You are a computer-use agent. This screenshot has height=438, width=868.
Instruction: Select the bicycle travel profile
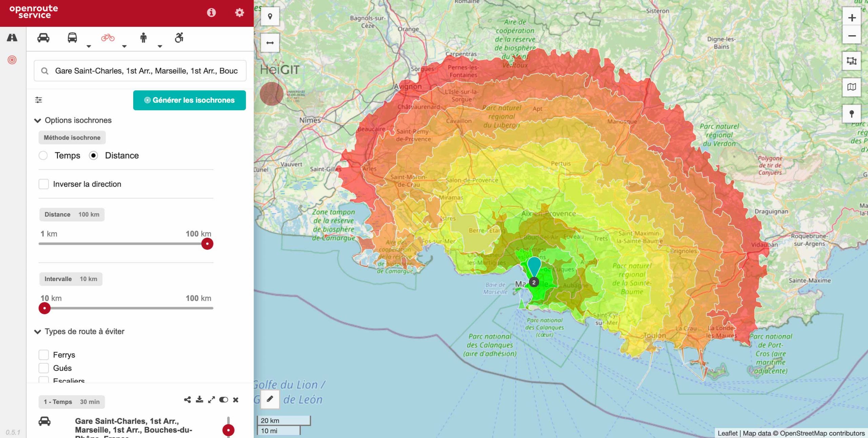click(108, 38)
